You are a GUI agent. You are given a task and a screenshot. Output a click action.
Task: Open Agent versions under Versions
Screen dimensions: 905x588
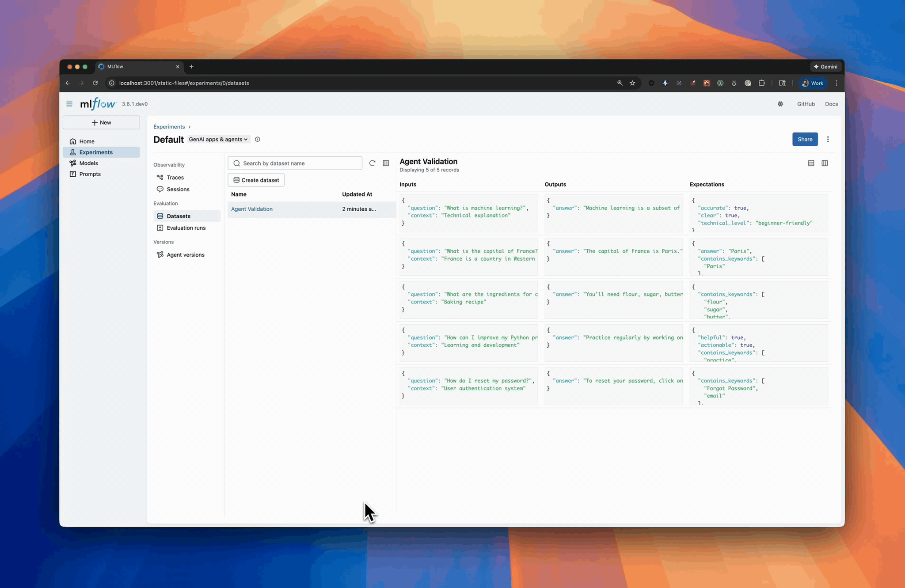tap(185, 255)
